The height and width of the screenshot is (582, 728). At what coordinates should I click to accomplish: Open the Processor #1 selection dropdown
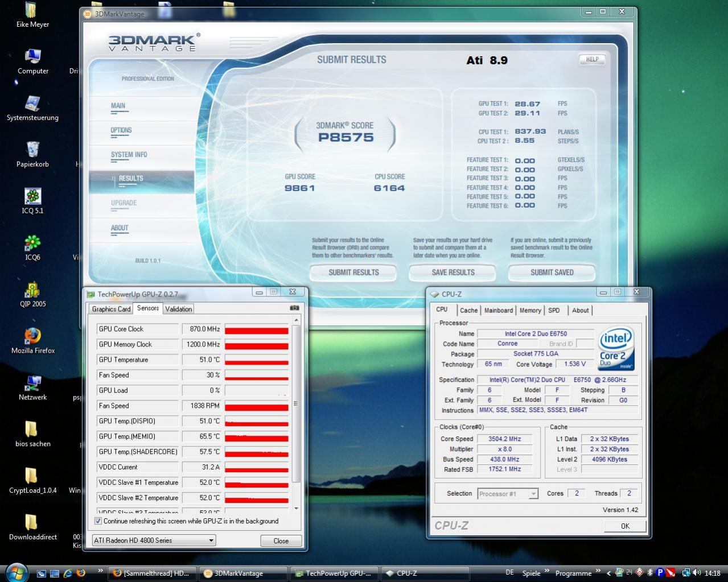point(507,494)
